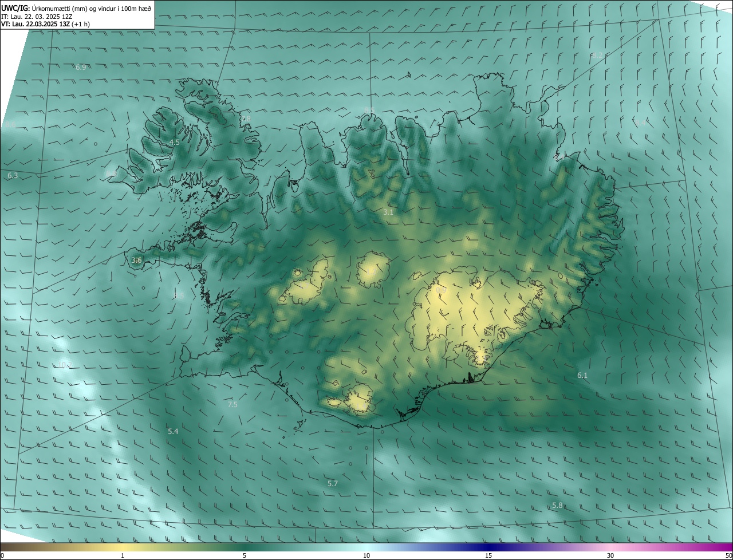Click the 6.9 value label on map

(81, 68)
